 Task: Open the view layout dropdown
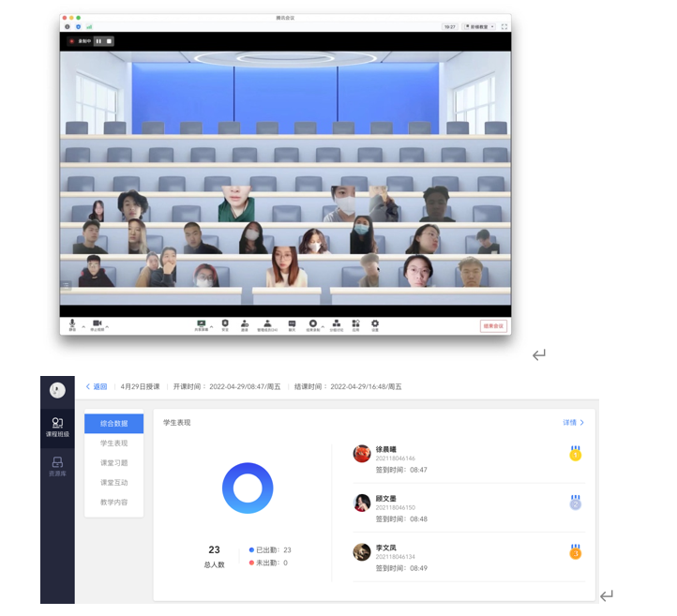pyautogui.click(x=478, y=26)
